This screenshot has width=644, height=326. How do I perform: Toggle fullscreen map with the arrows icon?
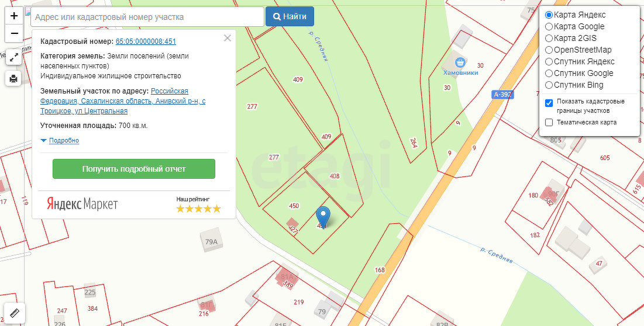14,57
